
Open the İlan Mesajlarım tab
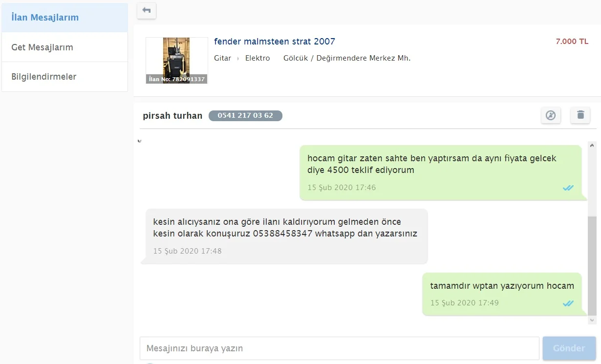coord(64,18)
